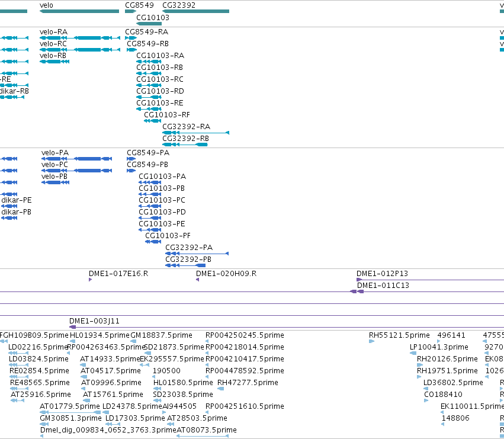Open the CG10103-PE protein feature
This screenshot has height=439, width=504.
pos(150,230)
